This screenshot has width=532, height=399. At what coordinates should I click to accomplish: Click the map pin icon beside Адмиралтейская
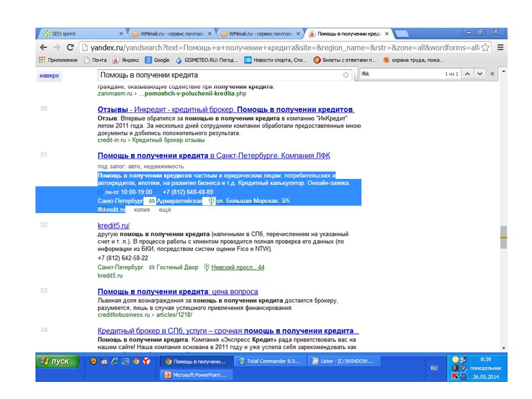point(211,201)
